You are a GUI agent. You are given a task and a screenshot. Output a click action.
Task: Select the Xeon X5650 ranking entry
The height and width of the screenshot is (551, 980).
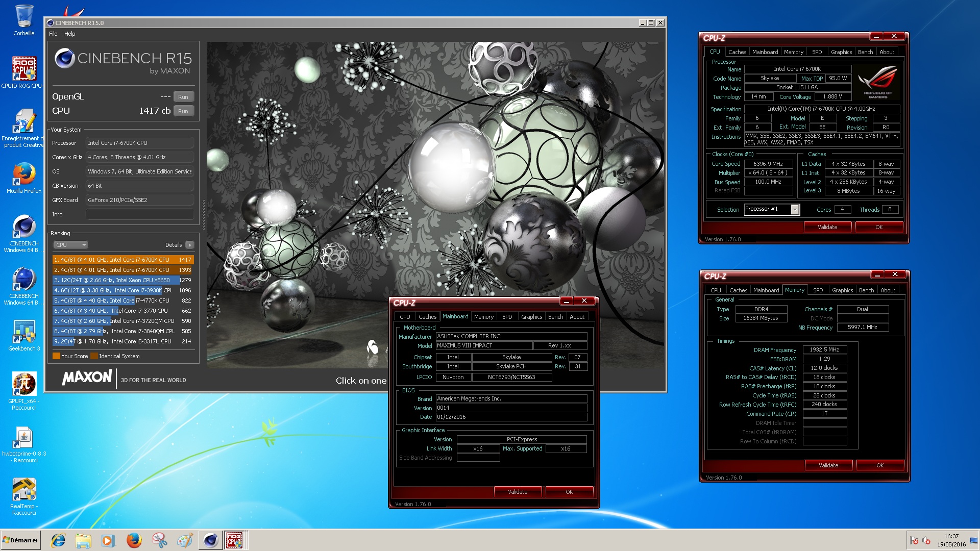coord(123,280)
